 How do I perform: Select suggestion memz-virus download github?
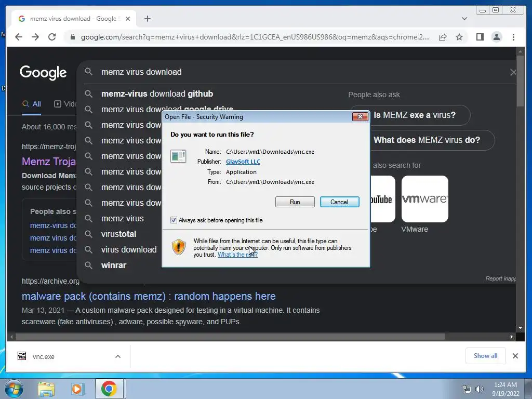(157, 94)
